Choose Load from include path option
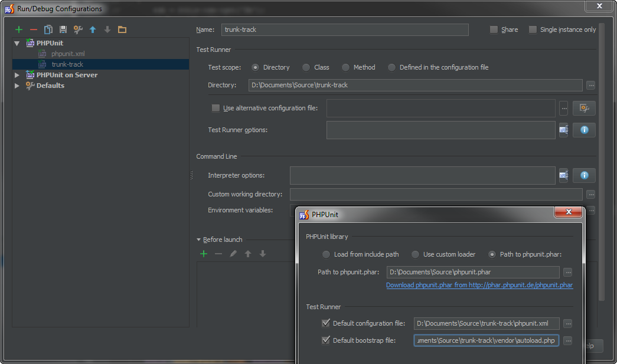The width and height of the screenshot is (617, 364). [325, 254]
